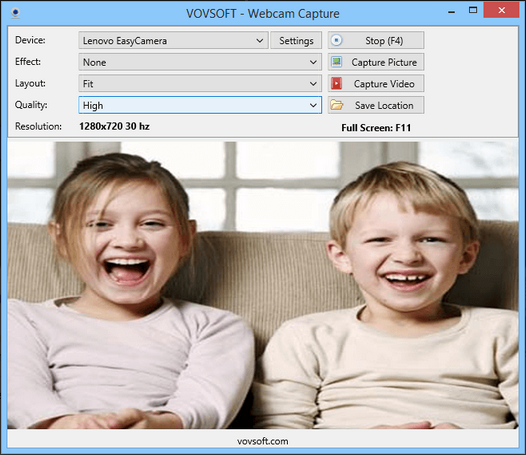Click the VOVSOFT - Webcam Capture title text

(263, 14)
